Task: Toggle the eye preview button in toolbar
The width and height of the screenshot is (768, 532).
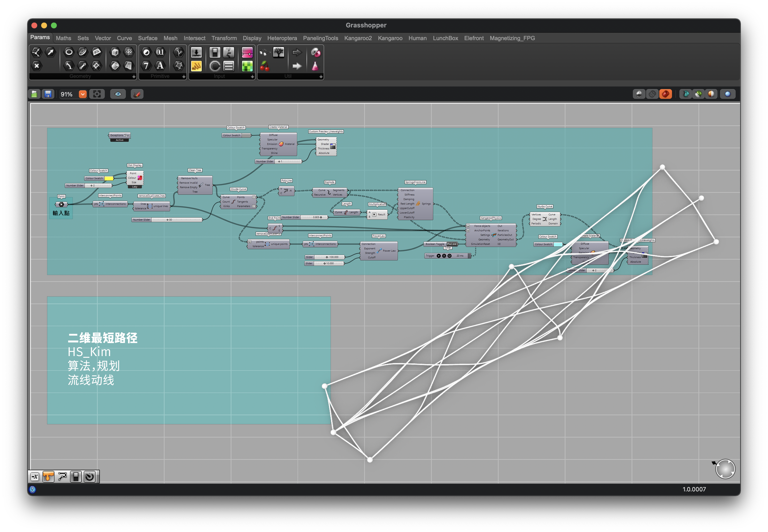Action: pos(118,94)
